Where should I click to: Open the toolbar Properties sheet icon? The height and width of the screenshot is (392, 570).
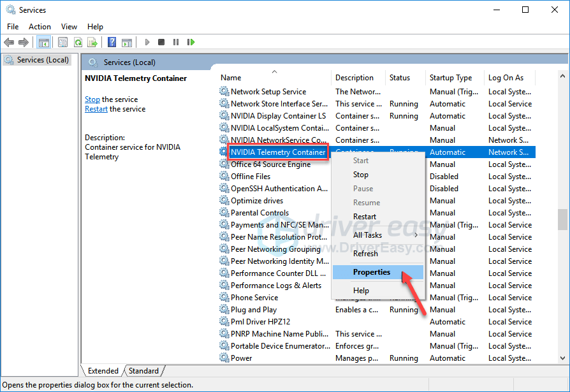[x=62, y=42]
